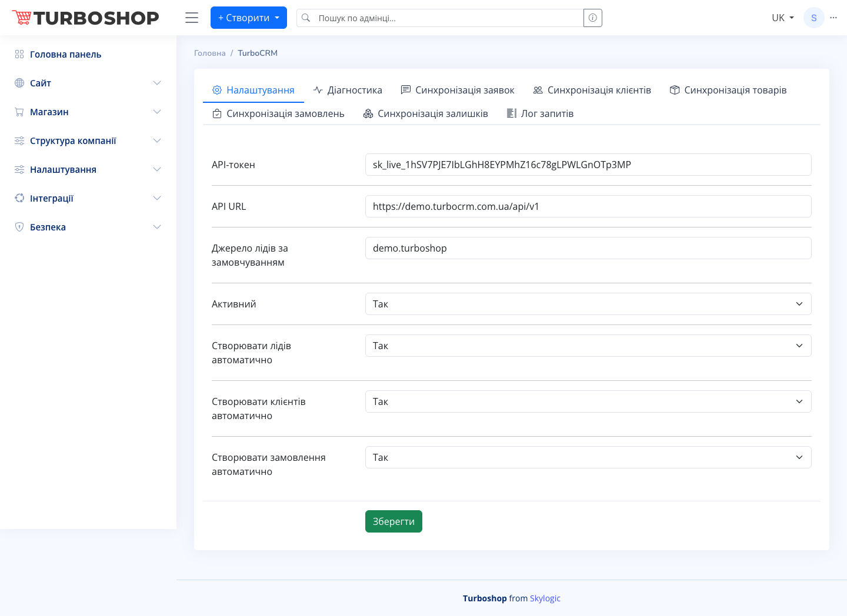
Task: Open the UK language selector
Action: [x=783, y=18]
